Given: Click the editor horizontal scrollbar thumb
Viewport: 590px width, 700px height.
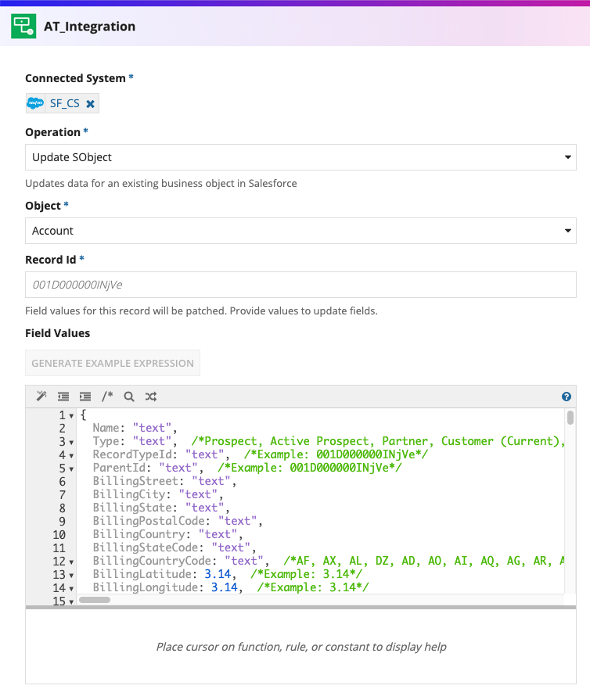Looking at the screenshot, I should click(95, 600).
